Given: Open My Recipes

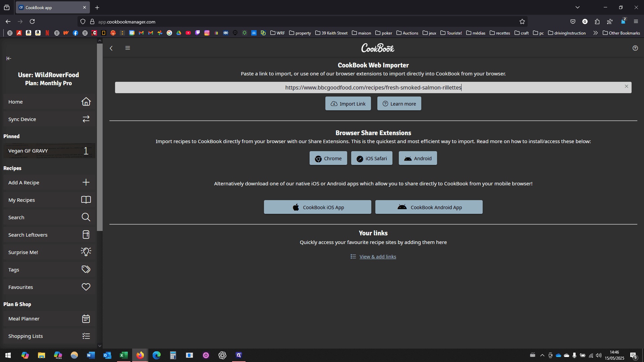Looking at the screenshot, I should click(49, 200).
